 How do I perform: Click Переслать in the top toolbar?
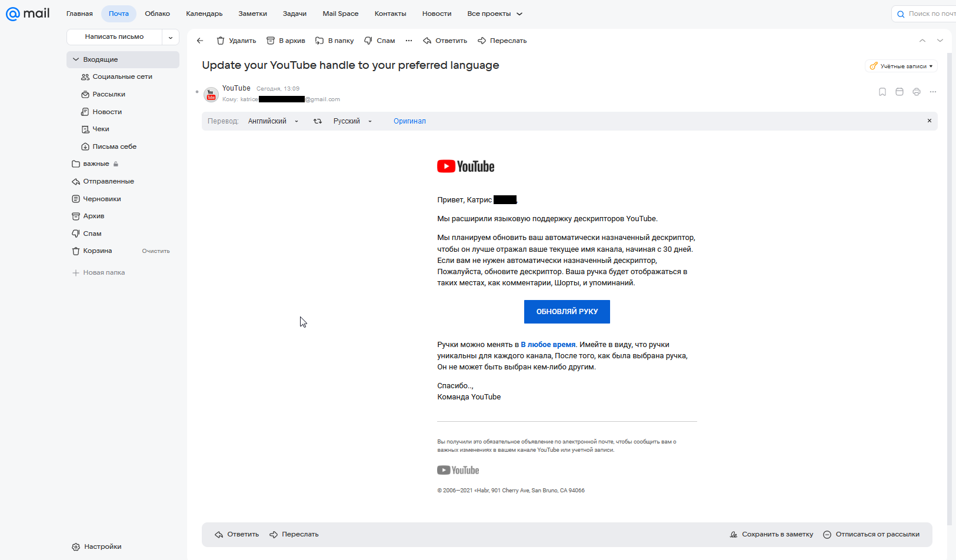[502, 41]
